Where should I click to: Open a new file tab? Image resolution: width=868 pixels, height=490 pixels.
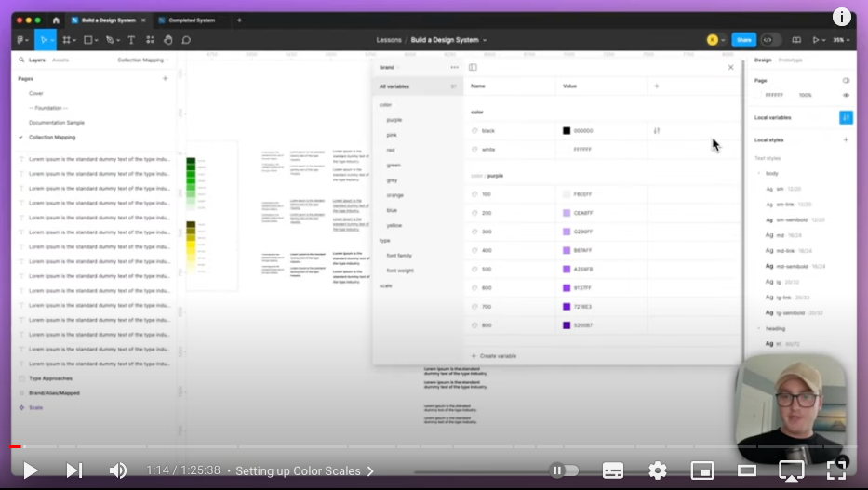[x=239, y=20]
